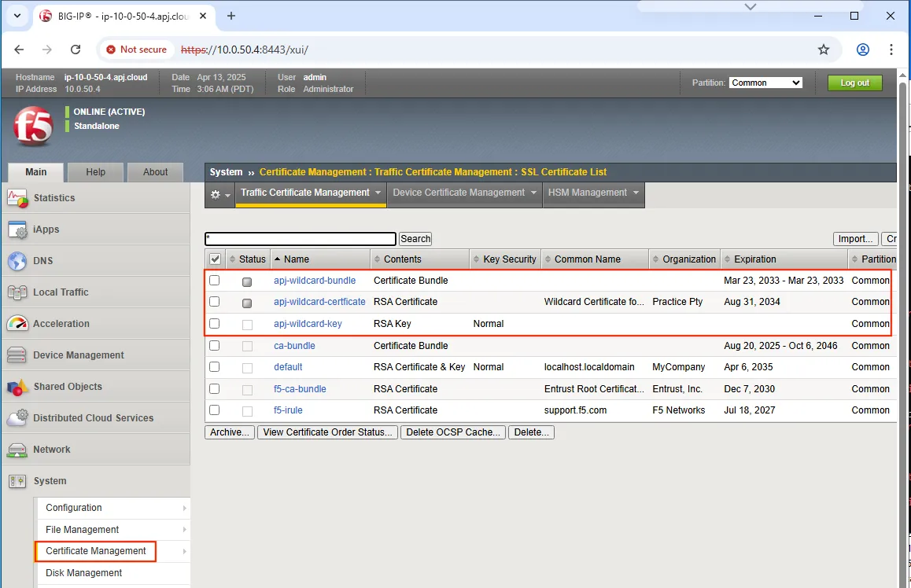The width and height of the screenshot is (911, 588).
Task: Click the Distributed Cloud Services icon
Action: (17, 418)
